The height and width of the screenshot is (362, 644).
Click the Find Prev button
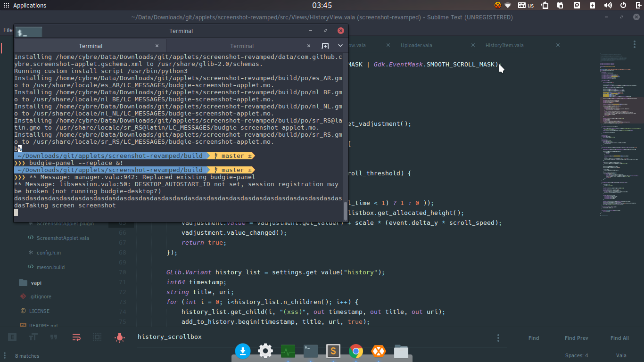(576, 338)
